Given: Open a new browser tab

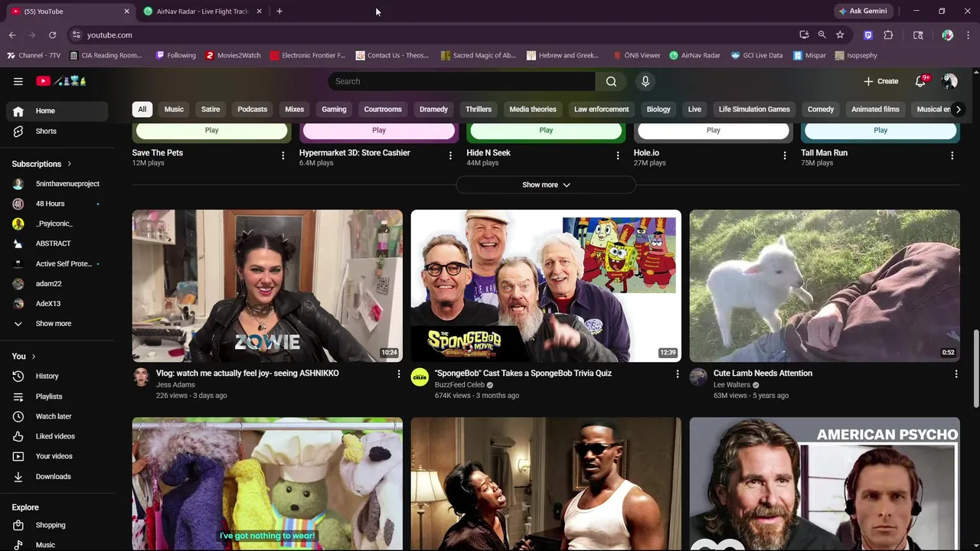Looking at the screenshot, I should pos(279,11).
